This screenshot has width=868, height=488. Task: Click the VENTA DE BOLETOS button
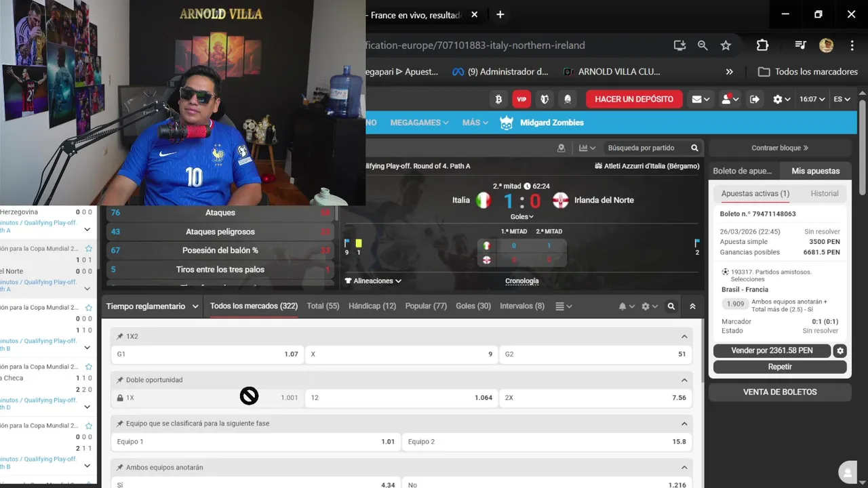[x=780, y=392]
